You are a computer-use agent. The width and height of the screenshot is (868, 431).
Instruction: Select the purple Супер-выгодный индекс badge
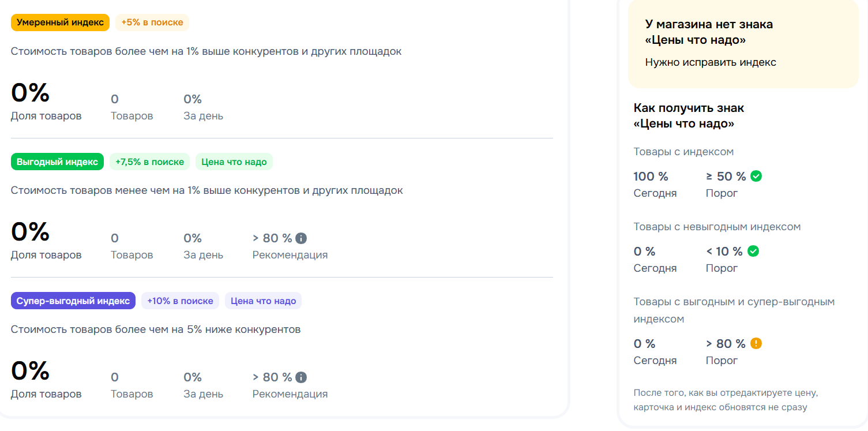pos(73,301)
